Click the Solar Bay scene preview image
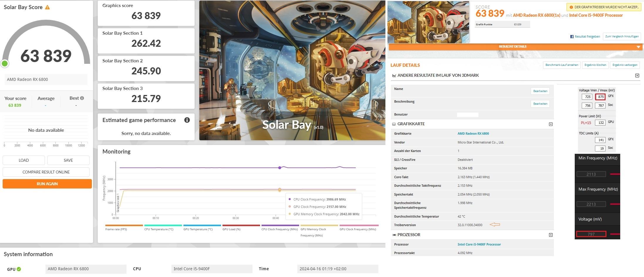Screen dimensions: 644x277 (292, 70)
